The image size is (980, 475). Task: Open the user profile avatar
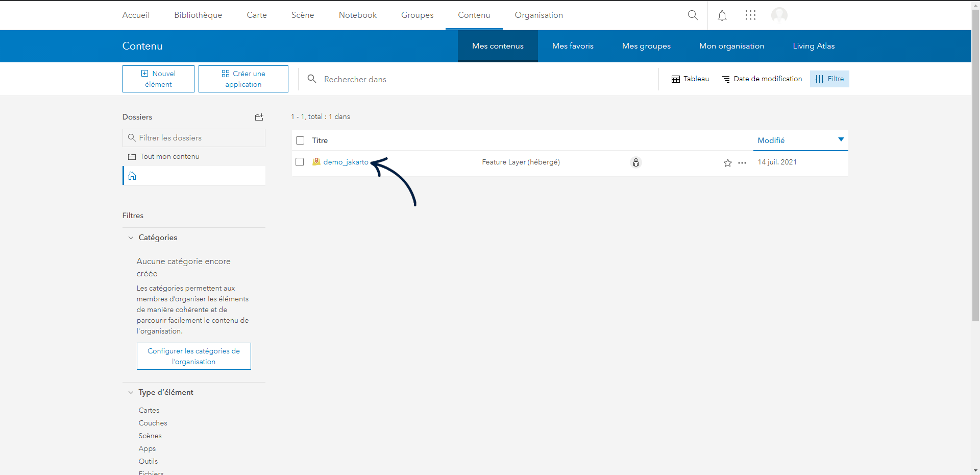(x=779, y=15)
